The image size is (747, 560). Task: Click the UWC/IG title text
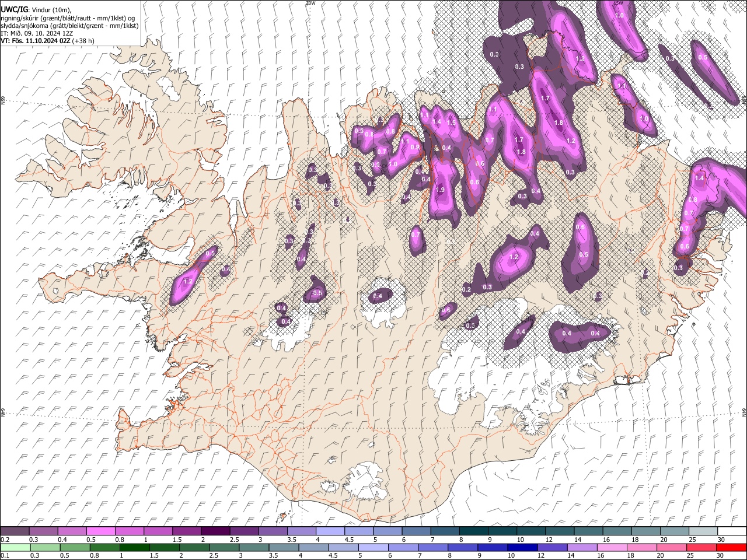coord(14,10)
